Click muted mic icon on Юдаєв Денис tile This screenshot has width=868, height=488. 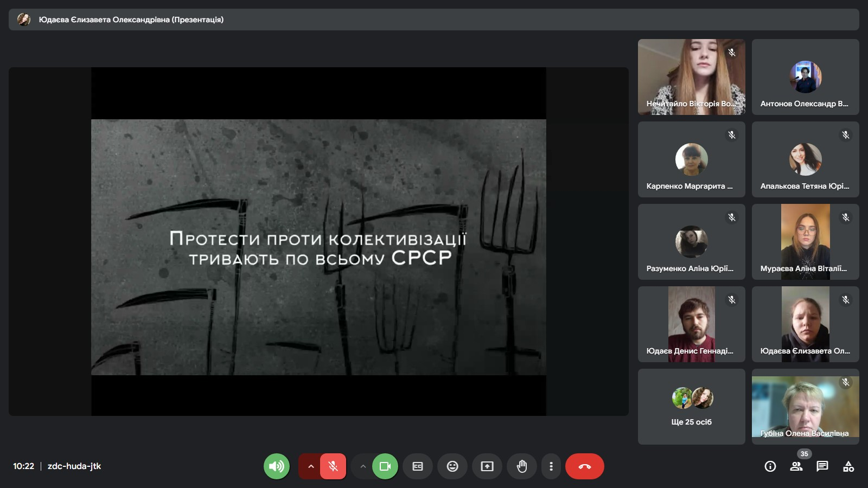[x=732, y=300]
